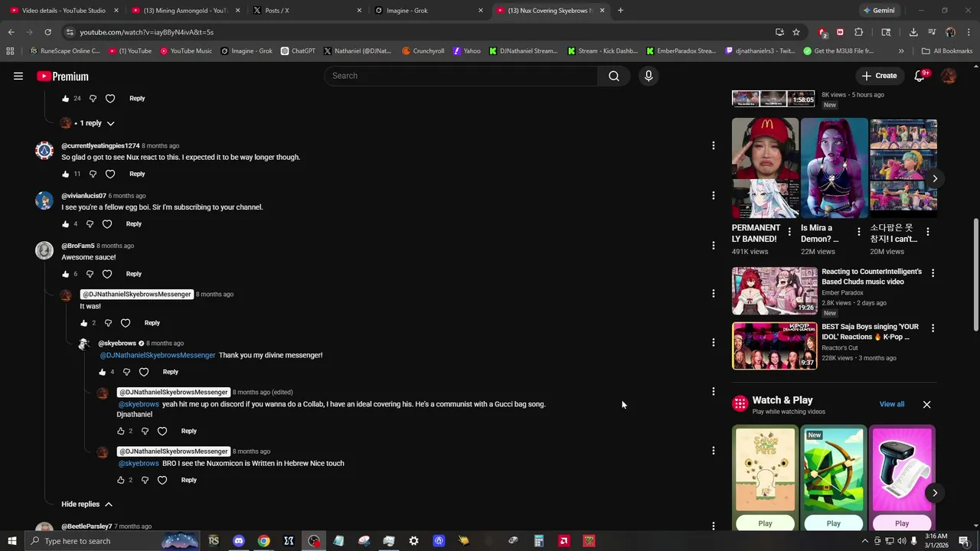Open YouTube notifications bell
The image size is (980, 551).
click(920, 76)
